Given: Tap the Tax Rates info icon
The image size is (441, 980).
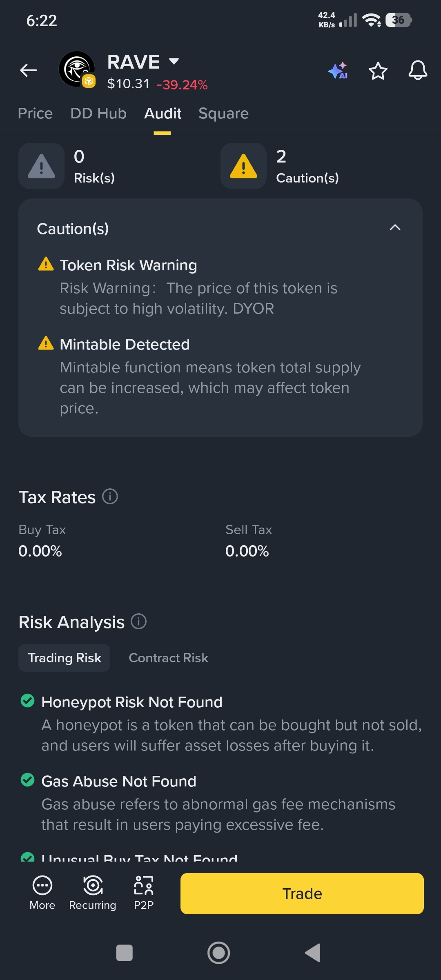Looking at the screenshot, I should point(110,497).
